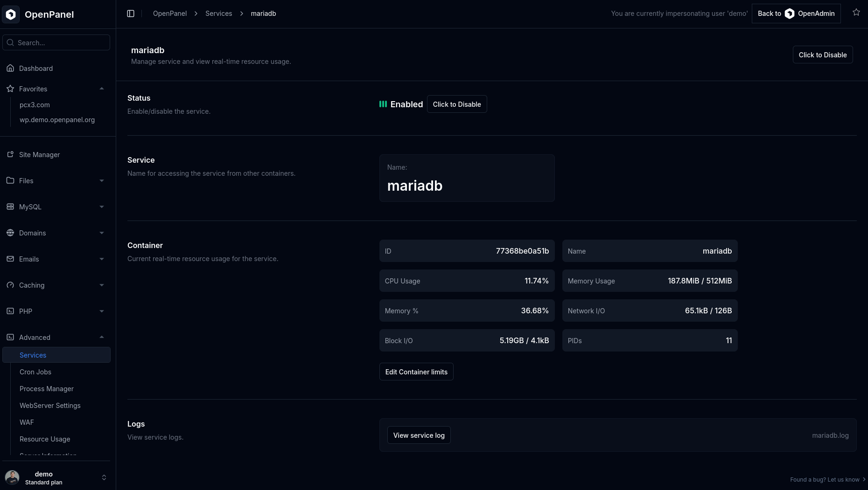Click Disable button next to Enabled status
Screen dimensions: 868x490
tap(457, 104)
